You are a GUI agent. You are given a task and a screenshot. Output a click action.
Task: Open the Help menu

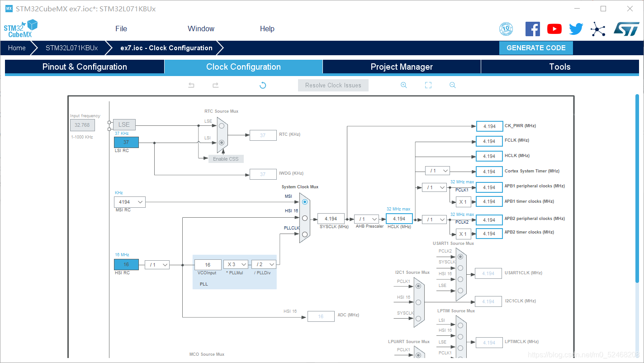point(267,29)
